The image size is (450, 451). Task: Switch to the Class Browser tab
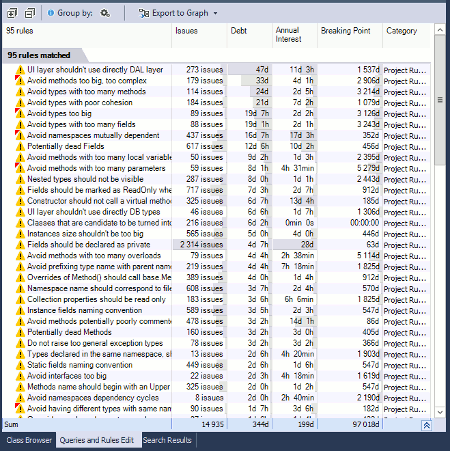(x=29, y=440)
